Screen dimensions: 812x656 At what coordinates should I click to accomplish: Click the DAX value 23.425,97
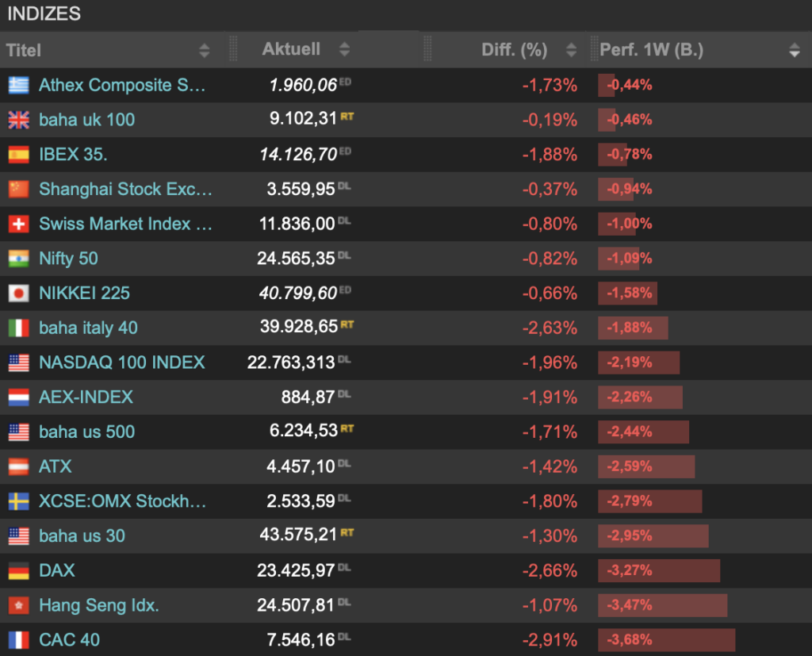(296, 571)
